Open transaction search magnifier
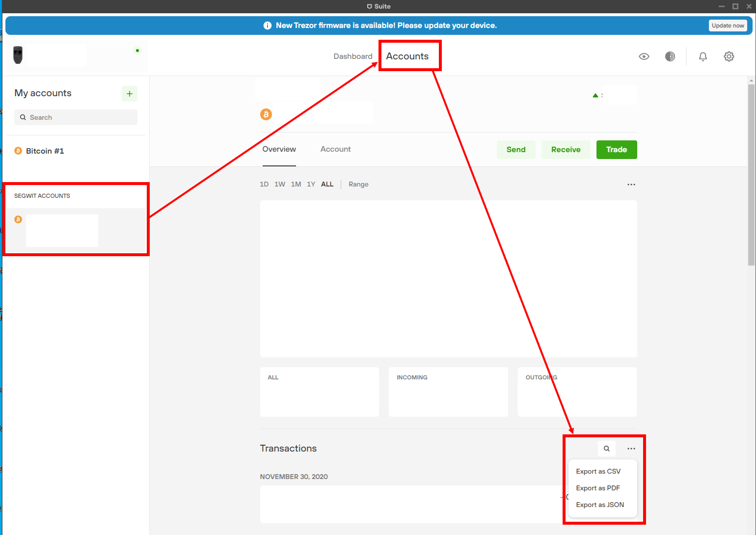Image resolution: width=756 pixels, height=535 pixels. click(x=607, y=448)
